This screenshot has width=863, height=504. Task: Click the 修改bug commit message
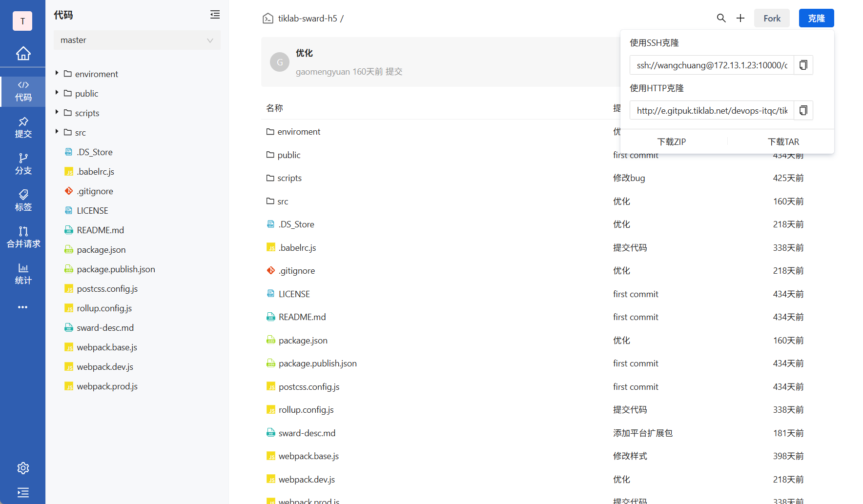629,178
